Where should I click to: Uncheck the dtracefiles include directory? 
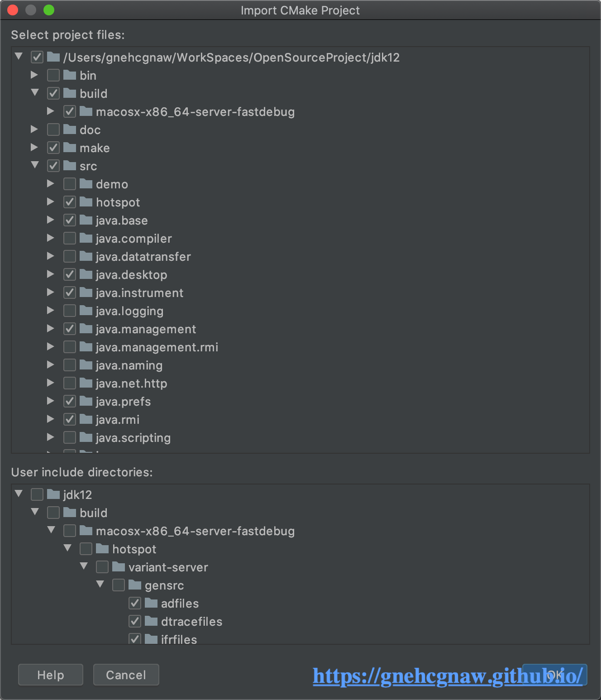click(135, 621)
